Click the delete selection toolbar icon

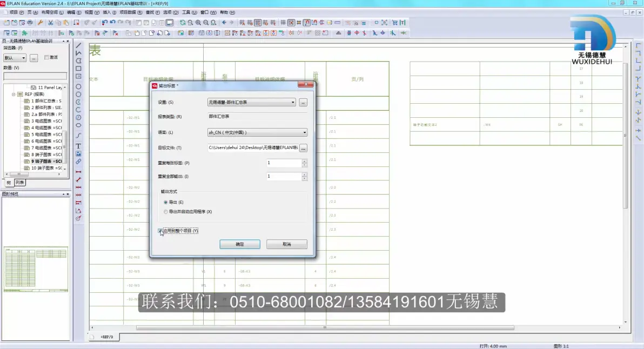click(76, 23)
